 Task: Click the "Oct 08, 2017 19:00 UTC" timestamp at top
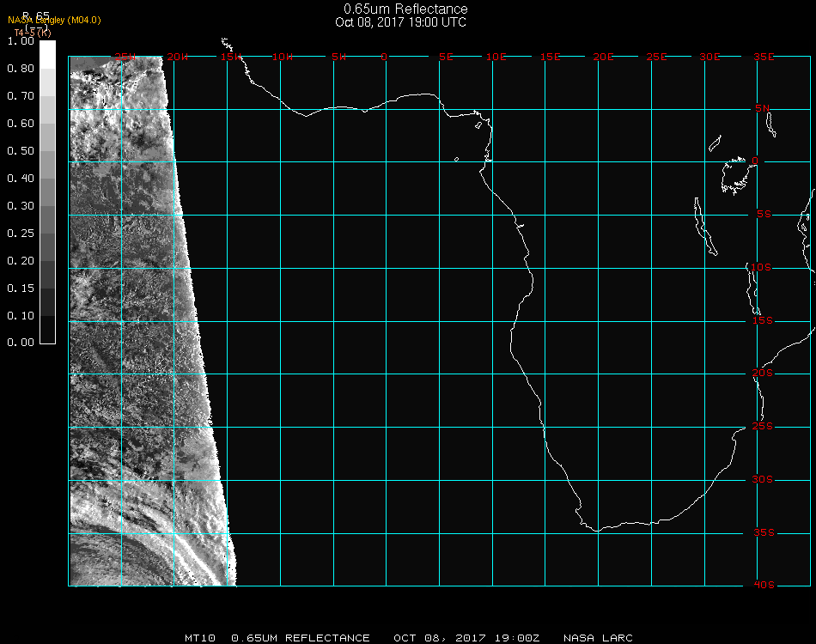tap(400, 22)
